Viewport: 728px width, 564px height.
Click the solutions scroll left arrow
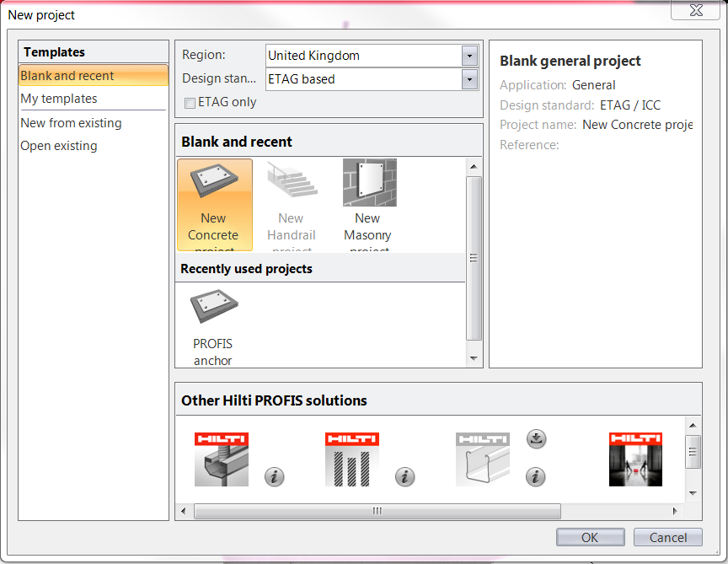pos(184,511)
